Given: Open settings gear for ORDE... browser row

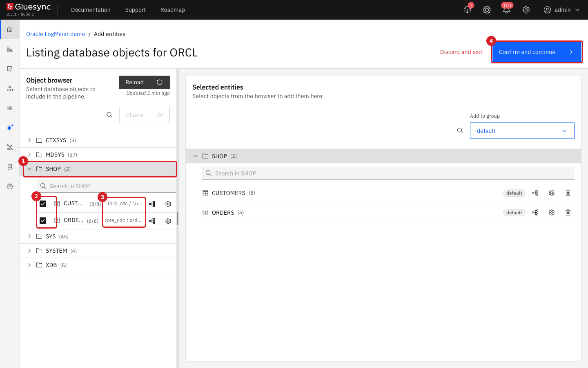Looking at the screenshot, I should coord(168,221).
